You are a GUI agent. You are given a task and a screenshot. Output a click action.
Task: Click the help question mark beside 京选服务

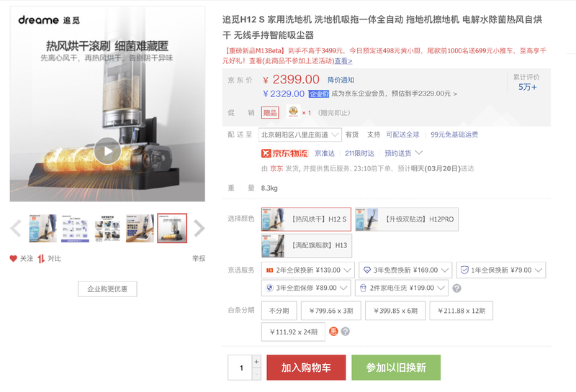pyautogui.click(x=456, y=288)
